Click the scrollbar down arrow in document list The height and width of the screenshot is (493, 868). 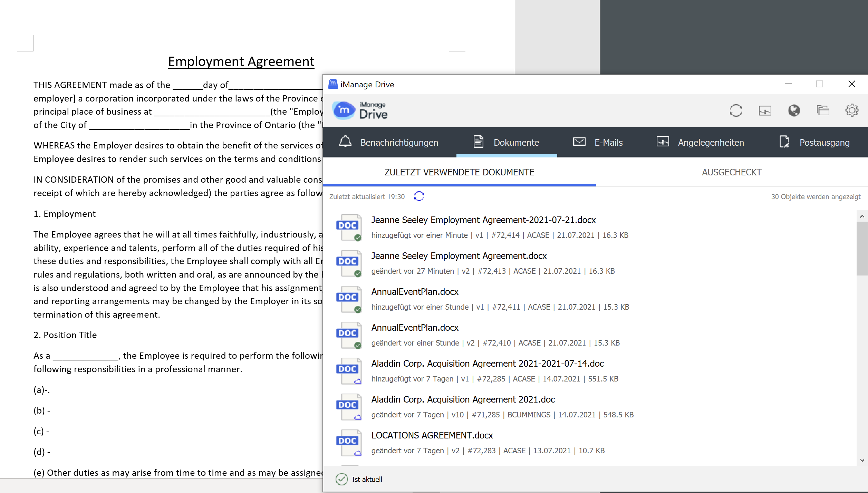(862, 460)
